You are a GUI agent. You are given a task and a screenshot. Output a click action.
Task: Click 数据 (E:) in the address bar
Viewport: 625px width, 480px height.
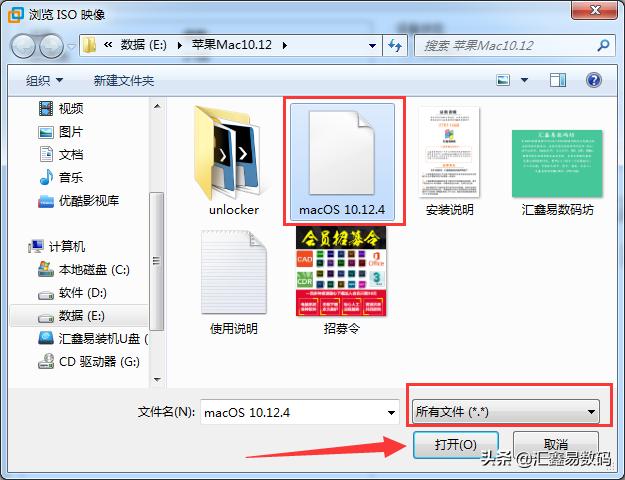pos(143,45)
